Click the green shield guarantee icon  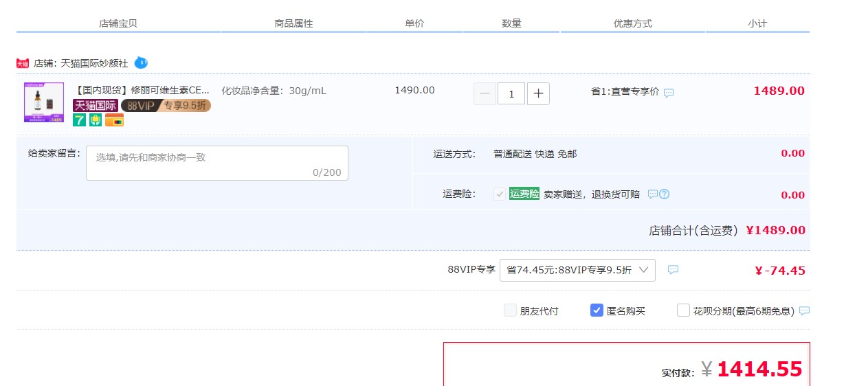[x=96, y=120]
